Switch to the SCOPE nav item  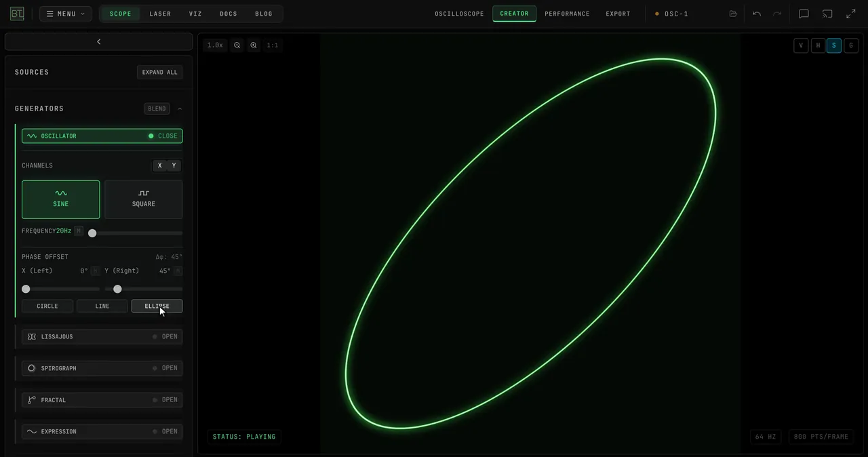[x=121, y=14]
